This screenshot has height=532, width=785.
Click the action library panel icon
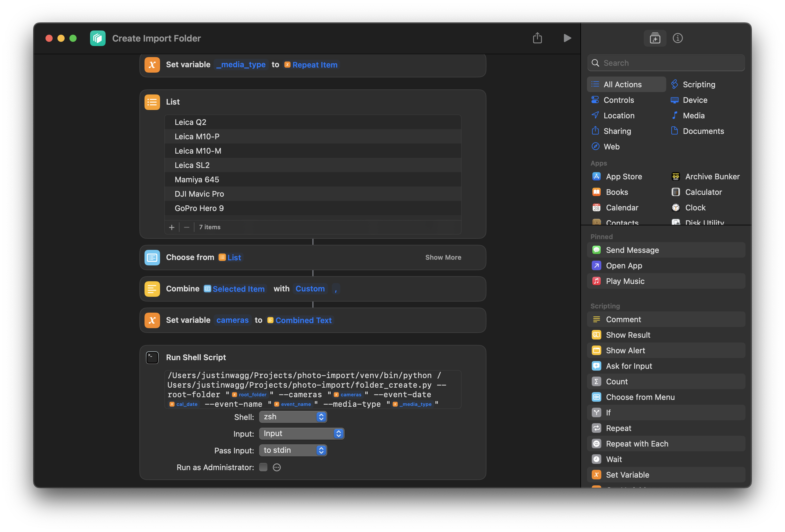point(655,38)
